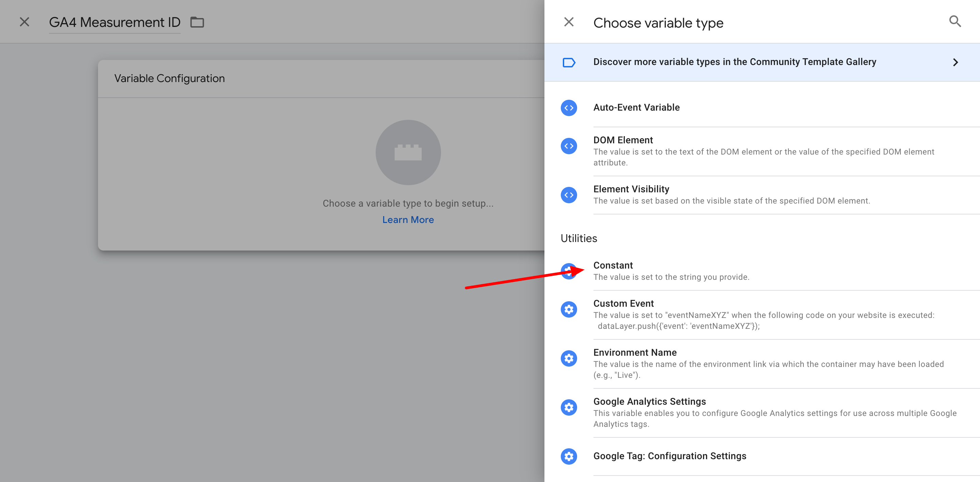Viewport: 980px width, 482px height.
Task: Open the Learn More link
Action: click(408, 220)
